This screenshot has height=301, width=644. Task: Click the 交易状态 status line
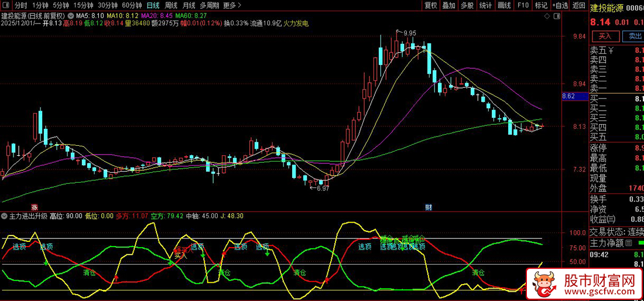tap(616, 231)
